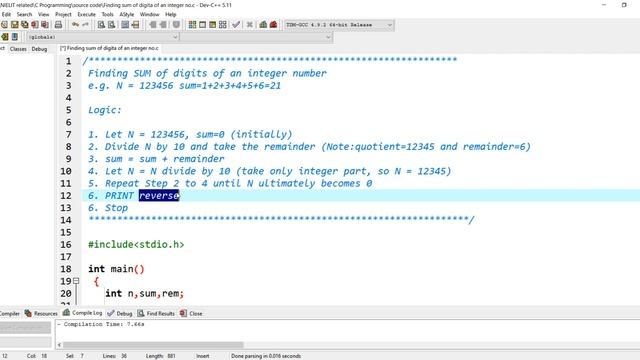Image resolution: width=640 pixels, height=360 pixels.
Task: Open the Window menu
Action: (150, 14)
